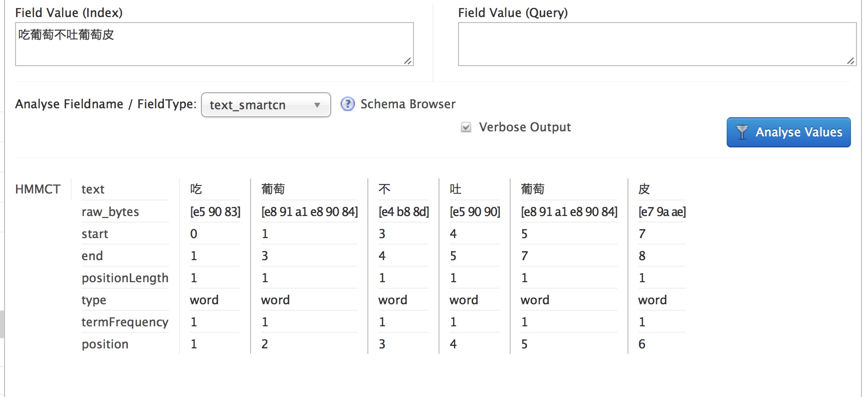The image size is (868, 397).
Task: Click the raw bytes value [e5 90 90]
Action: click(475, 212)
